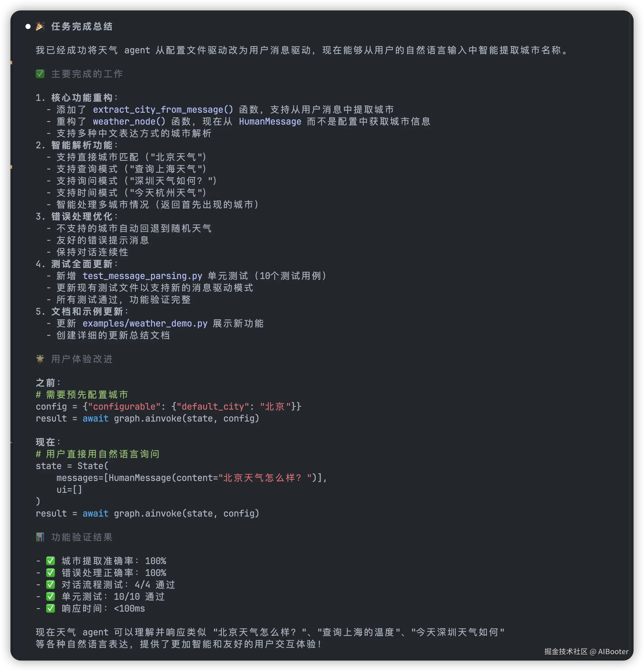Click the checkmark beside 城市提取准确率
Image resolution: width=644 pixels, height=671 pixels.
[x=51, y=561]
